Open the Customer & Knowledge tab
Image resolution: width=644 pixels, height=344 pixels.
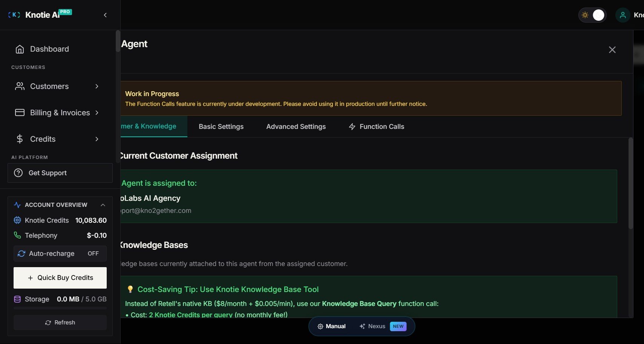click(154, 126)
